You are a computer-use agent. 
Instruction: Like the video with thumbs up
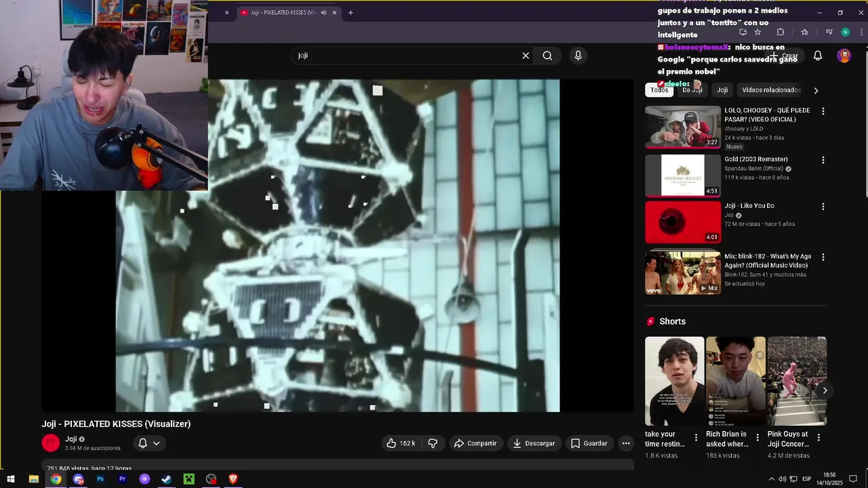point(401,443)
